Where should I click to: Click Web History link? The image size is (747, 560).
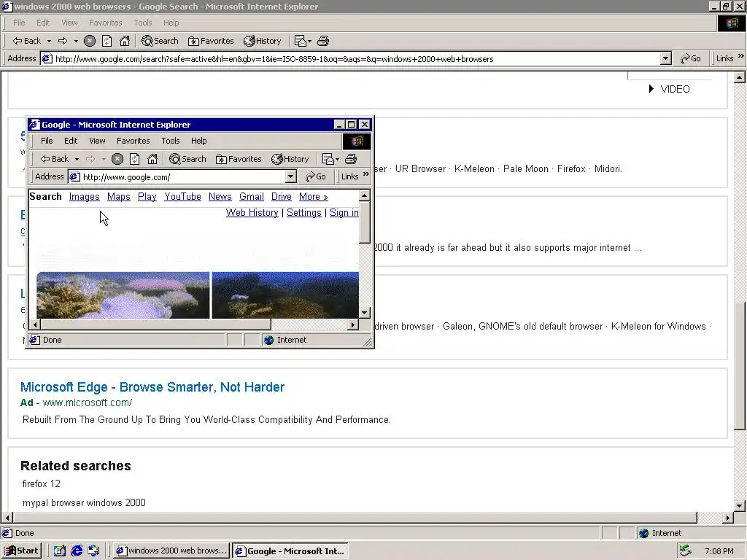[252, 213]
